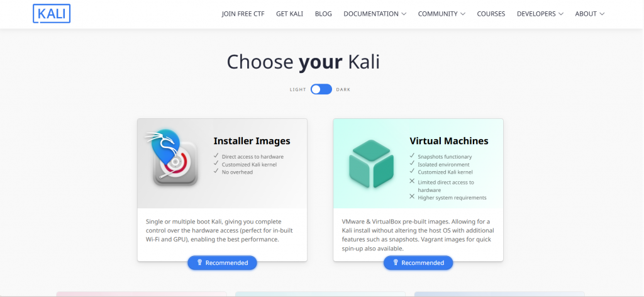Expand the Developers dropdown menu

pyautogui.click(x=540, y=14)
